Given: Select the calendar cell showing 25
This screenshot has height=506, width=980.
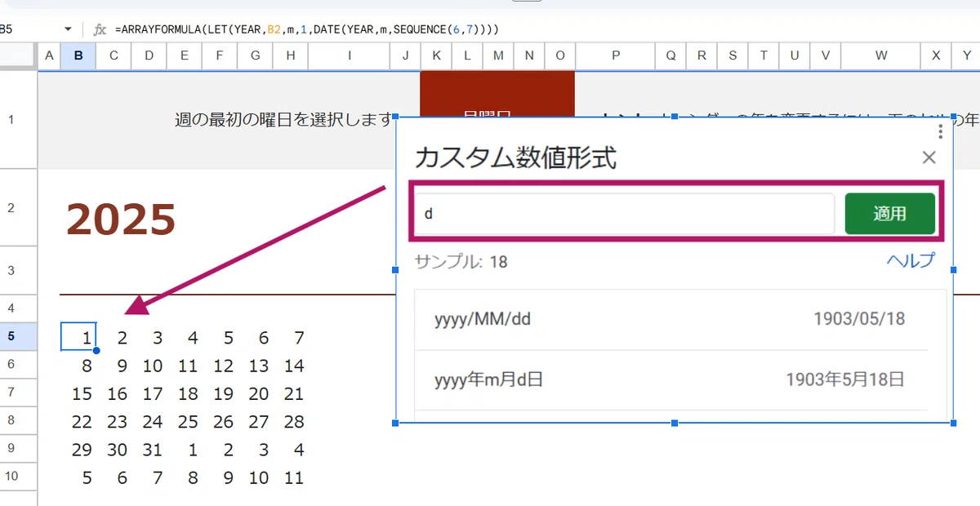Looking at the screenshot, I should tap(185, 421).
